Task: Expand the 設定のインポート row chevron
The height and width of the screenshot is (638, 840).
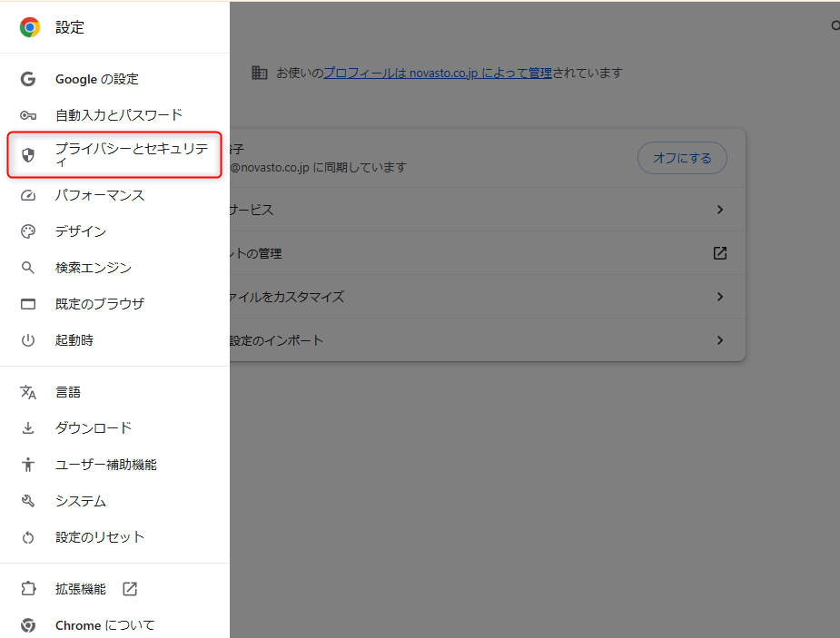Action: (720, 340)
